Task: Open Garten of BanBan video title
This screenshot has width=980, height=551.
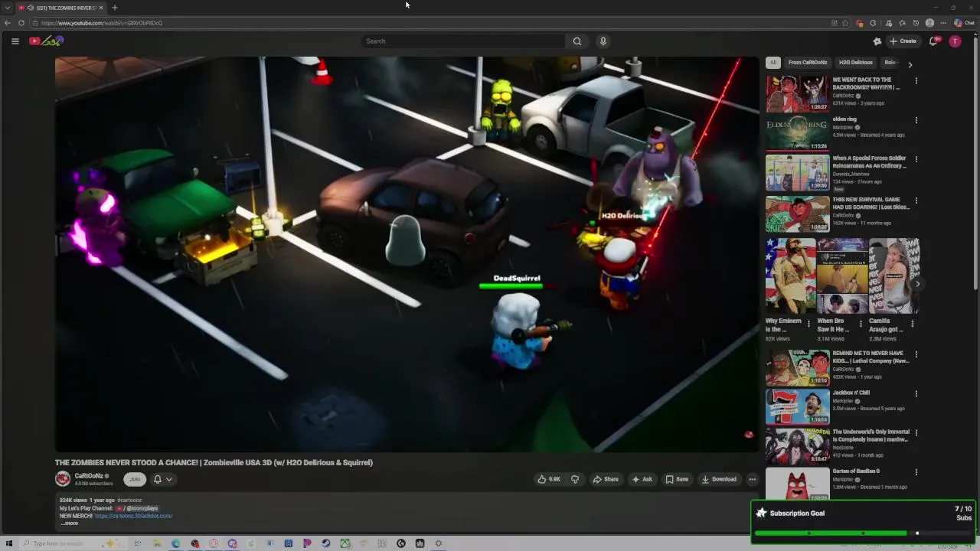Action: [856, 471]
